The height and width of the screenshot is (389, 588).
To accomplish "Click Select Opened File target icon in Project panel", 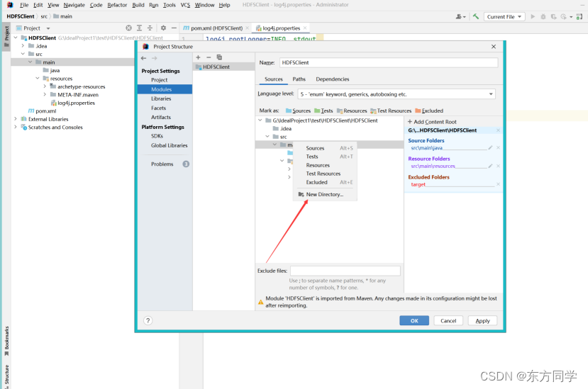I will click(128, 28).
